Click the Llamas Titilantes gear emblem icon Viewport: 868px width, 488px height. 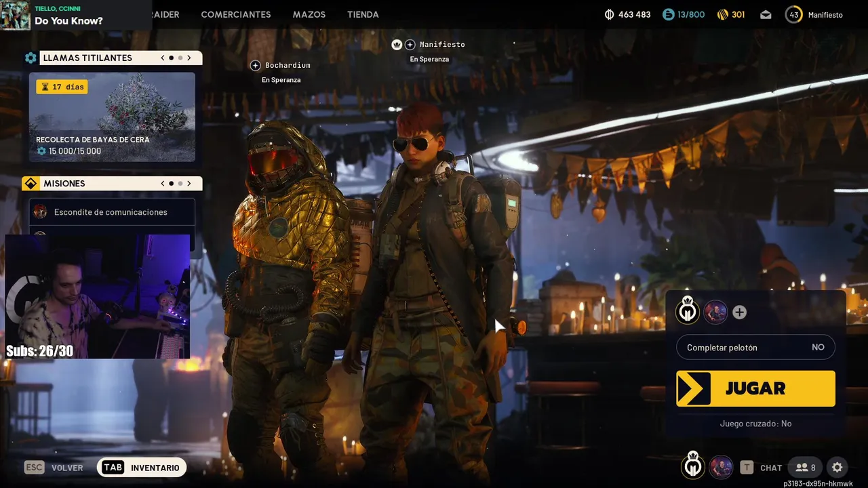31,58
